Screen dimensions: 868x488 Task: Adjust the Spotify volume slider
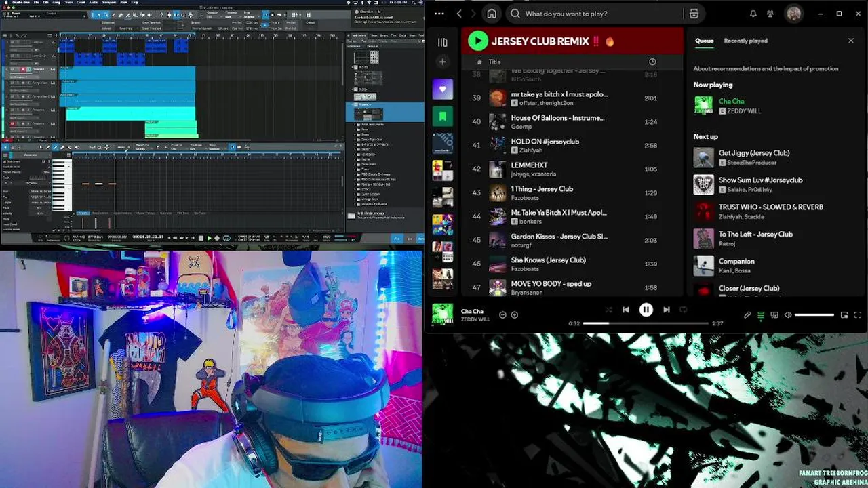click(814, 314)
